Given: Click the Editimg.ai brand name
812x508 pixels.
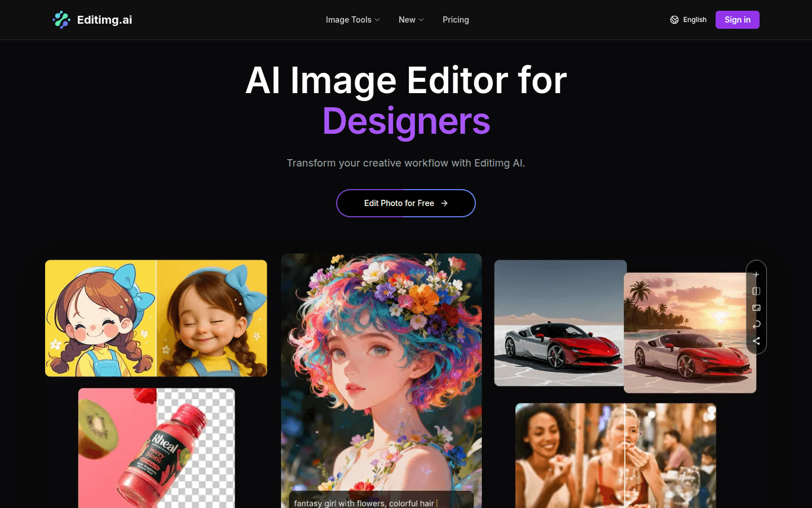Looking at the screenshot, I should pyautogui.click(x=104, y=20).
